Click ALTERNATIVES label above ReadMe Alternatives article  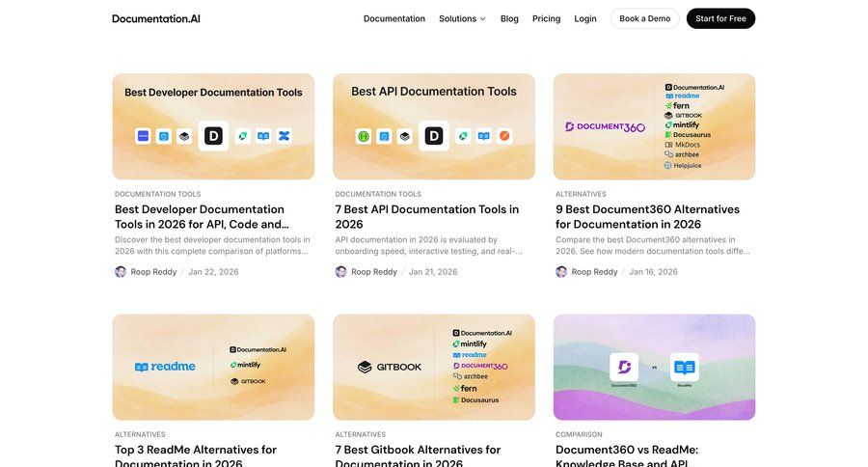coord(140,434)
